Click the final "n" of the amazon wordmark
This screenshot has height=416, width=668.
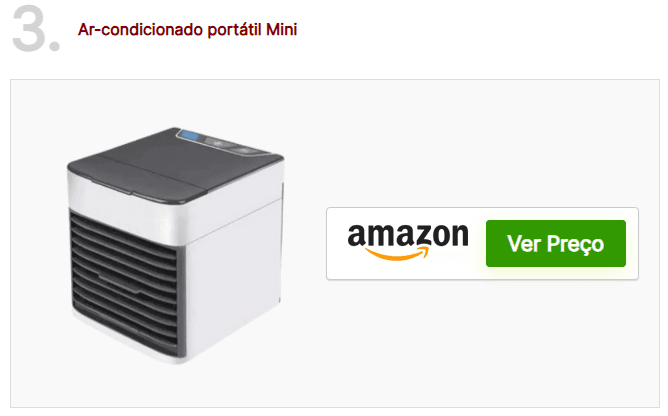460,236
